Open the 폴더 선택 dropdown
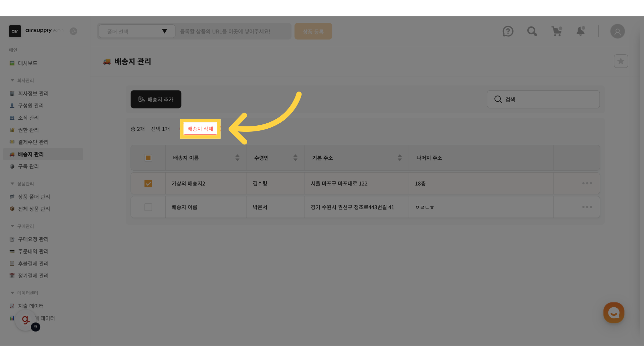Viewport: 644px width, 362px height. [137, 32]
